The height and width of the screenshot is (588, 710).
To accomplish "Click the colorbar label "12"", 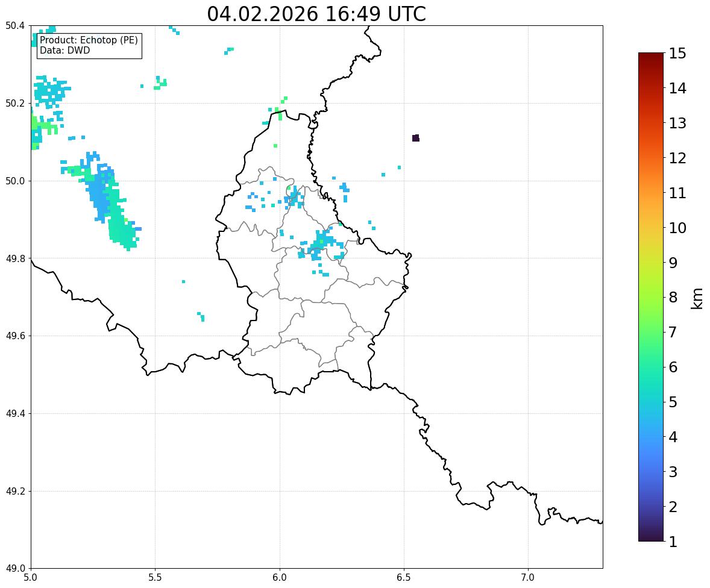I will pyautogui.click(x=677, y=158).
